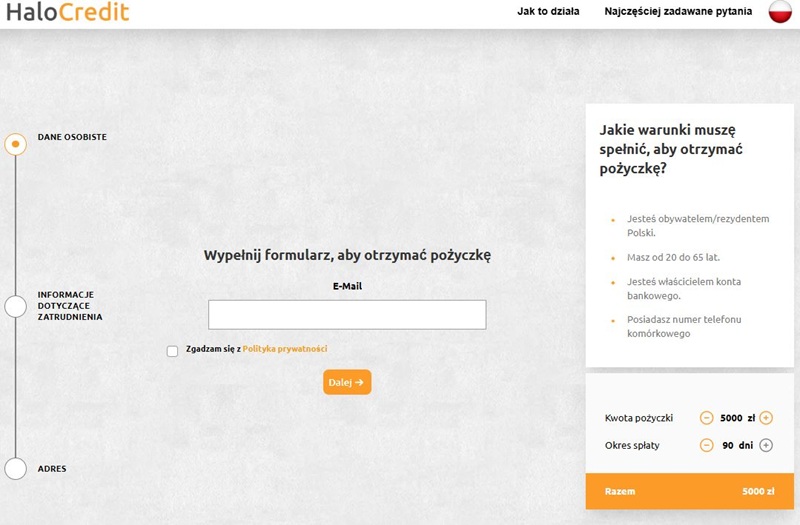Focus the E-Mail input field
Viewport: 800px width, 525px height.
[x=347, y=314]
